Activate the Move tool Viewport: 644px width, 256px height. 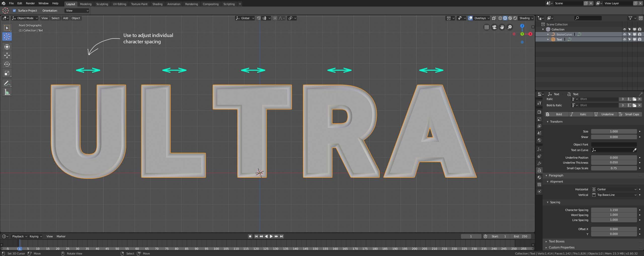(7, 55)
